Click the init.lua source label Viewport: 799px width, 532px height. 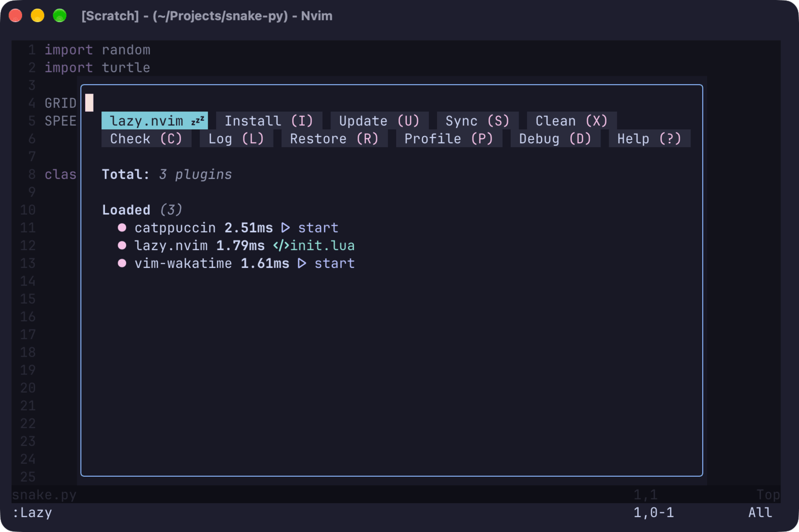(x=322, y=245)
